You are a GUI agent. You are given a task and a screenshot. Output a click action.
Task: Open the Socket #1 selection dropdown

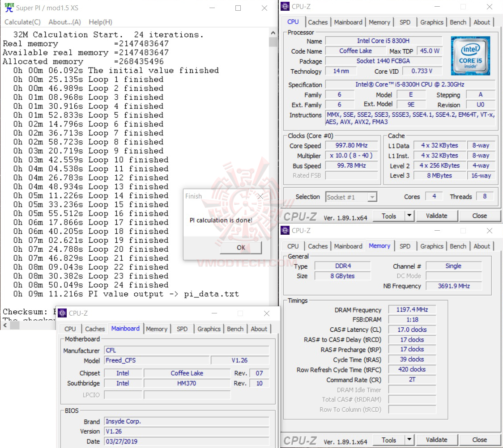pyautogui.click(x=351, y=197)
